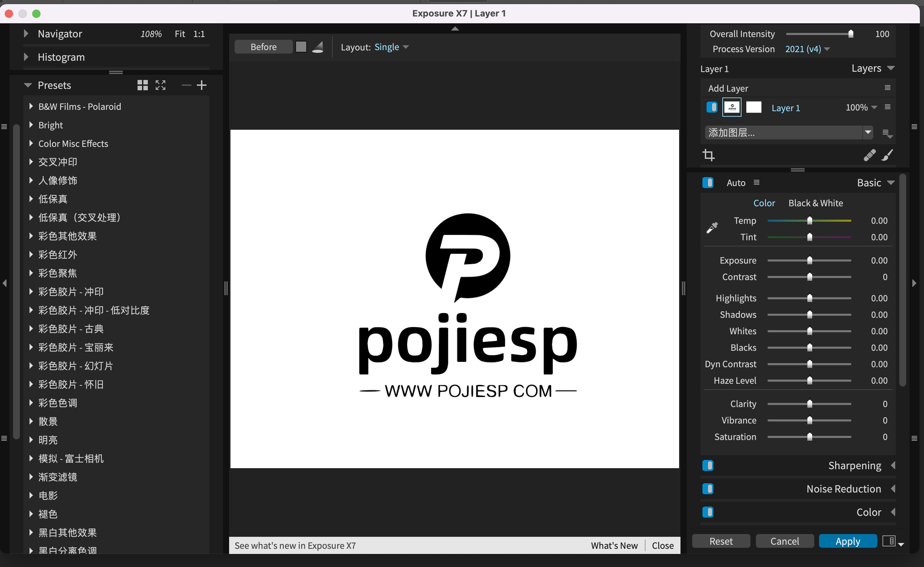The width and height of the screenshot is (924, 567).
Task: Toggle the Sharpening panel on or off
Action: [x=708, y=466]
